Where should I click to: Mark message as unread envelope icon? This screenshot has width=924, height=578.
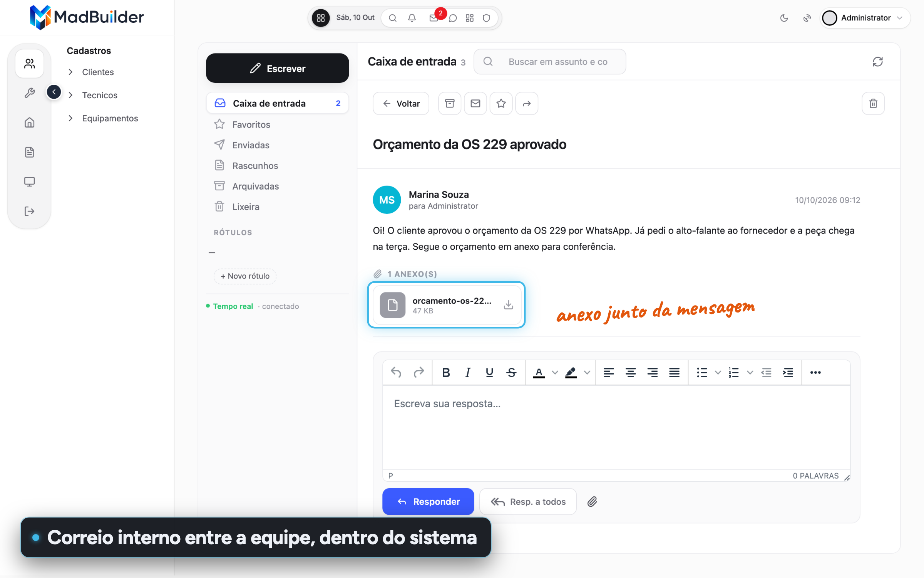pos(475,103)
